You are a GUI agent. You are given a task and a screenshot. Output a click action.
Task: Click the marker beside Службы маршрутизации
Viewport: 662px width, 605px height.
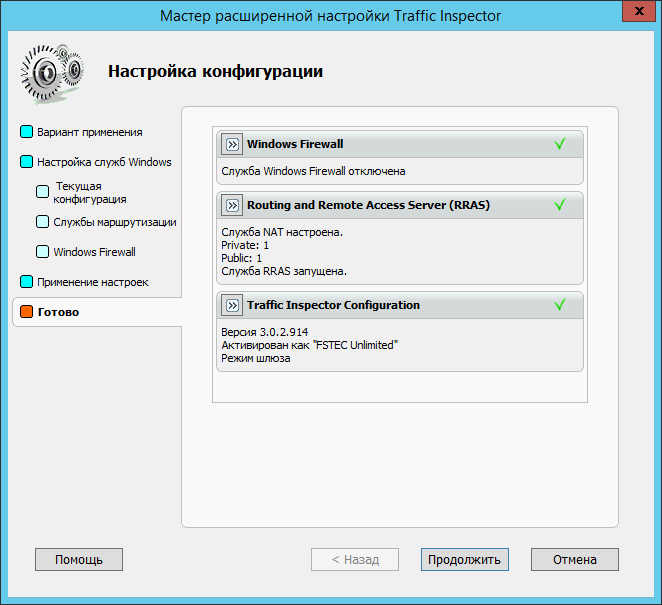(x=42, y=222)
